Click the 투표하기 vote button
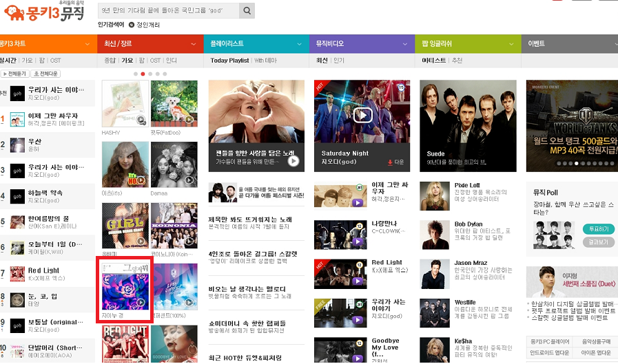Screen dimensions: 618x364 pyautogui.click(x=598, y=229)
